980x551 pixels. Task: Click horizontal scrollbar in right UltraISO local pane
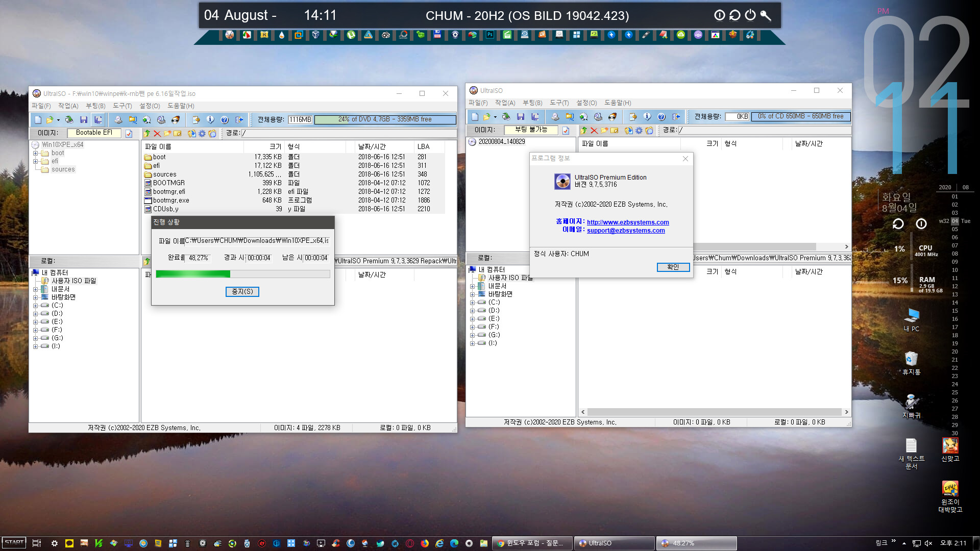(x=714, y=412)
